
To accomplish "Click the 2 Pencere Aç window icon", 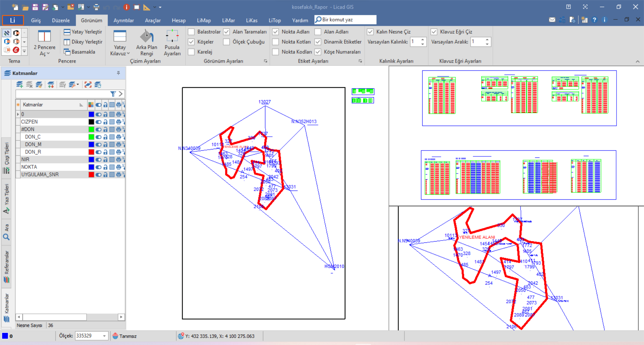I will point(44,36).
